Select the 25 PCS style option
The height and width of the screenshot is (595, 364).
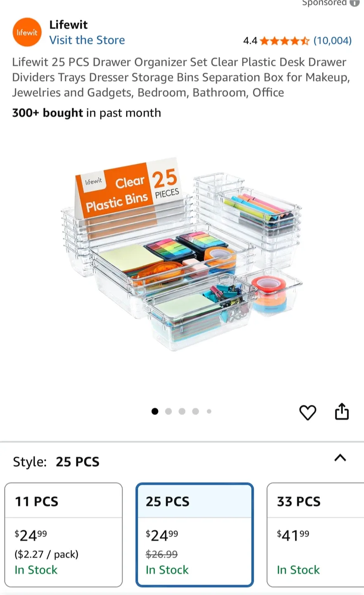[195, 535]
